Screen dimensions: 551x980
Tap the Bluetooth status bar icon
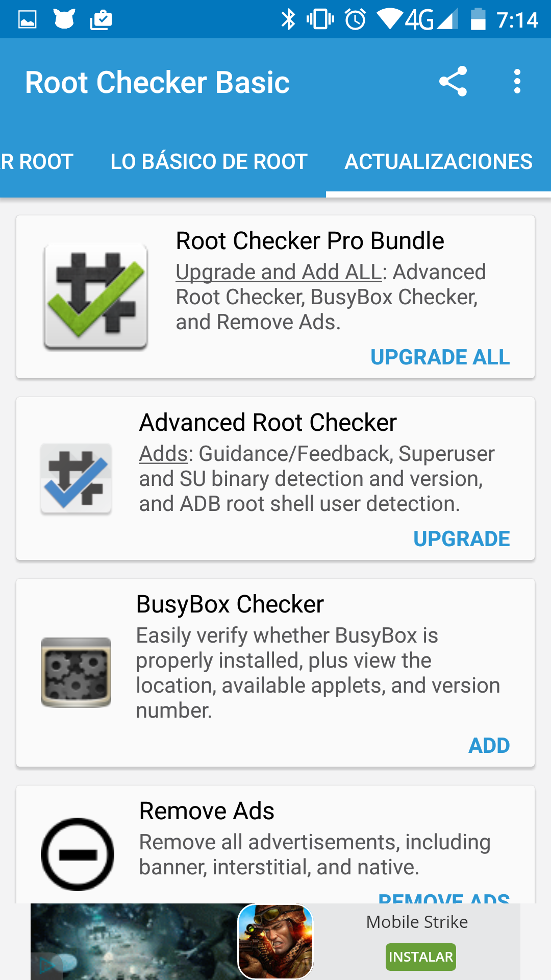tap(288, 20)
